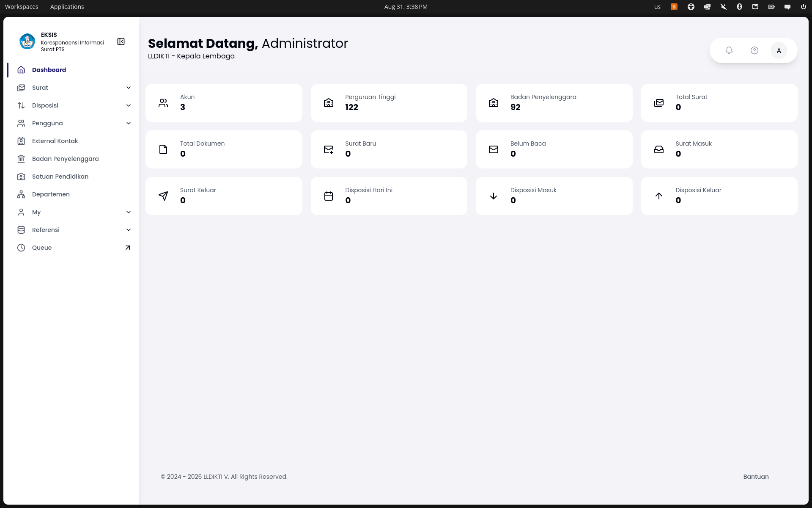This screenshot has height=508, width=812.
Task: Click the Surat Baru envelope-plus icon
Action: coord(329,149)
